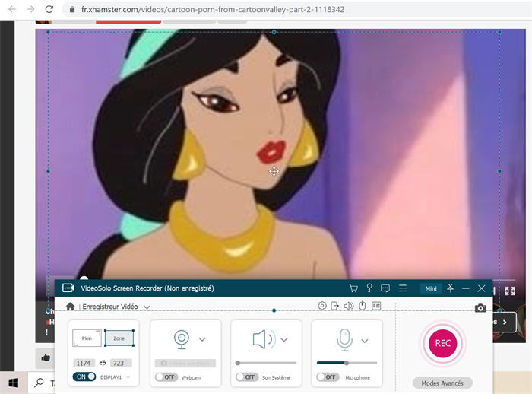Image resolution: width=532 pixels, height=394 pixels.
Task: Enable the Webcam toggle
Action: (166, 377)
